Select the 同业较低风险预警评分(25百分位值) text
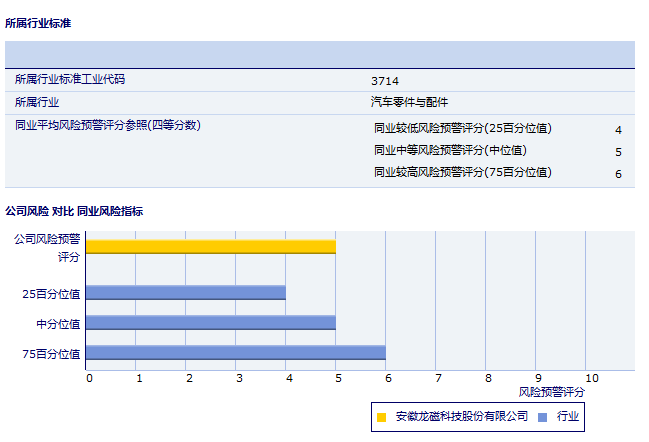649x442 pixels. [463, 128]
